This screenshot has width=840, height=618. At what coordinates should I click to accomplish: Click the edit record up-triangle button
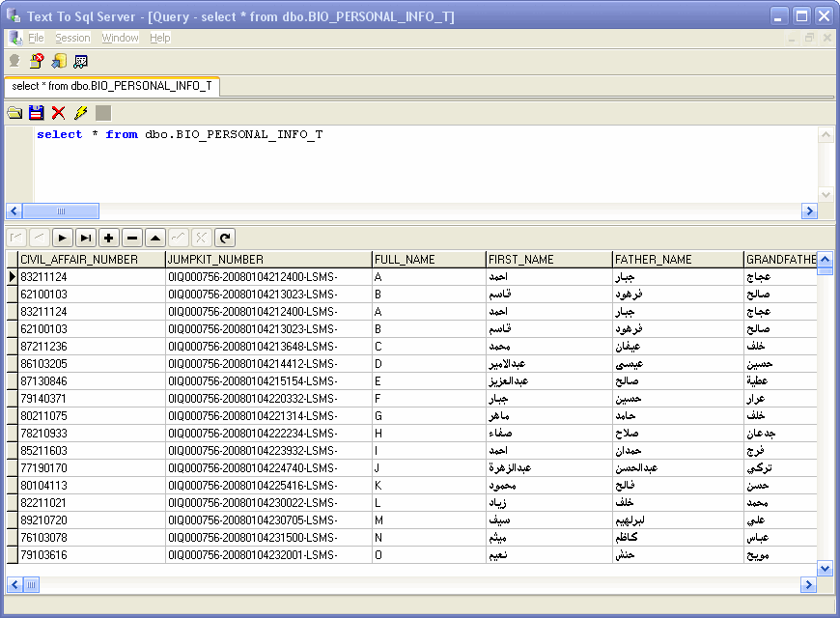tap(155, 238)
